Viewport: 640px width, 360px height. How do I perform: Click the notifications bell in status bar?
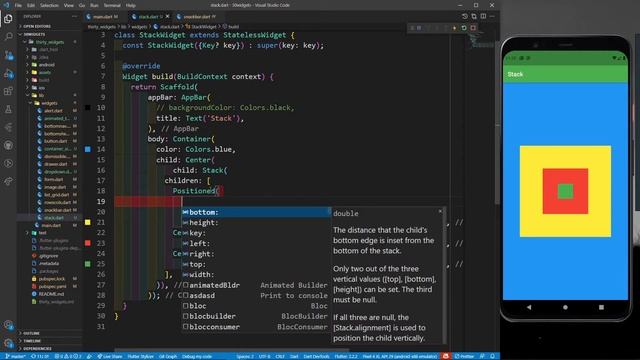click(492, 356)
